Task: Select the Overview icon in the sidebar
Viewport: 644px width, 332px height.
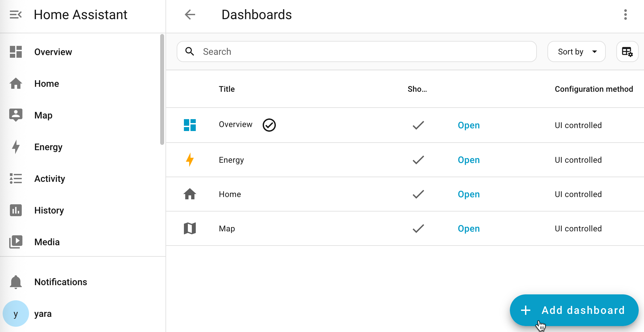Action: point(15,51)
